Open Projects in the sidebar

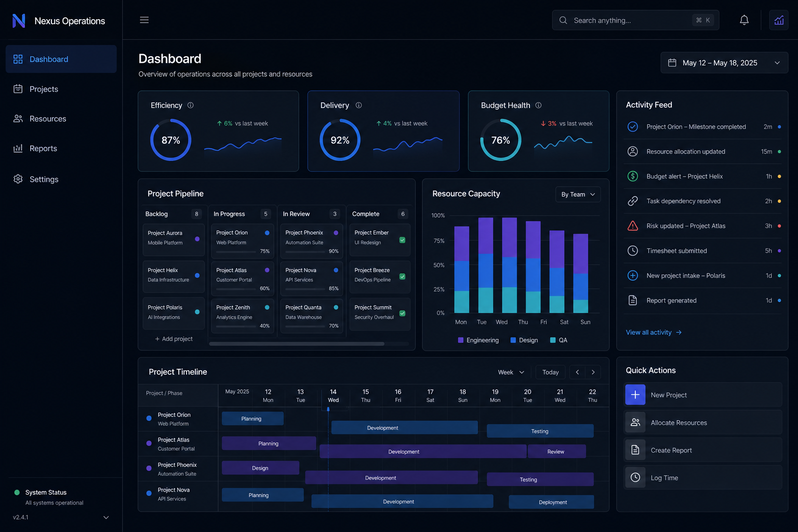61,89
